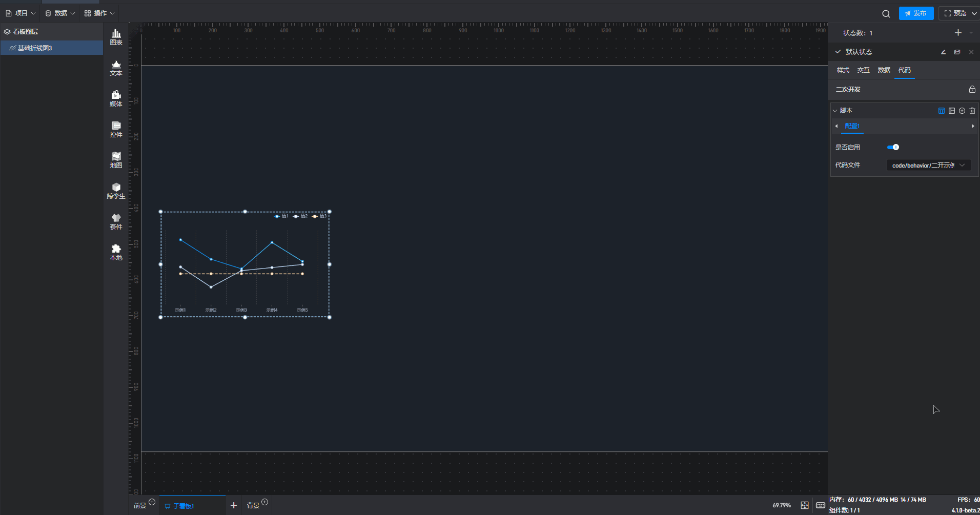Click keyboard shortcuts icon in bottom bar
The height and width of the screenshot is (515, 980).
(x=820, y=505)
